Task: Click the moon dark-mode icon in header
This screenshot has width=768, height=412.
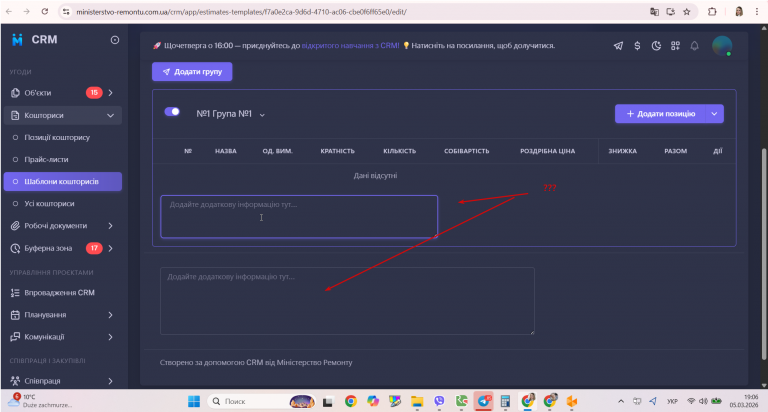Action: 656,46
